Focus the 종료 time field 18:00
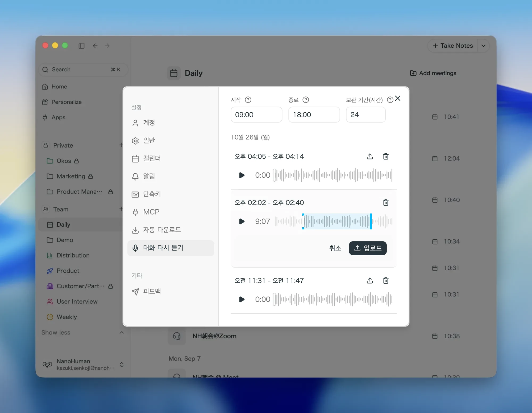The height and width of the screenshot is (413, 532). point(314,115)
